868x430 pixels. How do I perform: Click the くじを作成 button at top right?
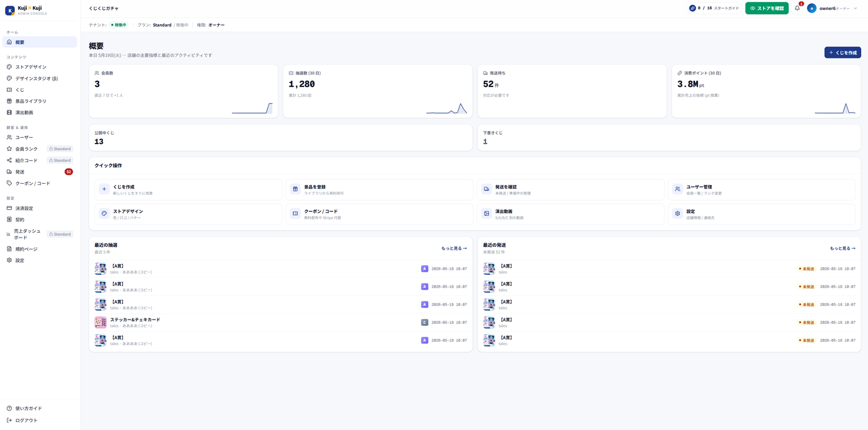[843, 53]
